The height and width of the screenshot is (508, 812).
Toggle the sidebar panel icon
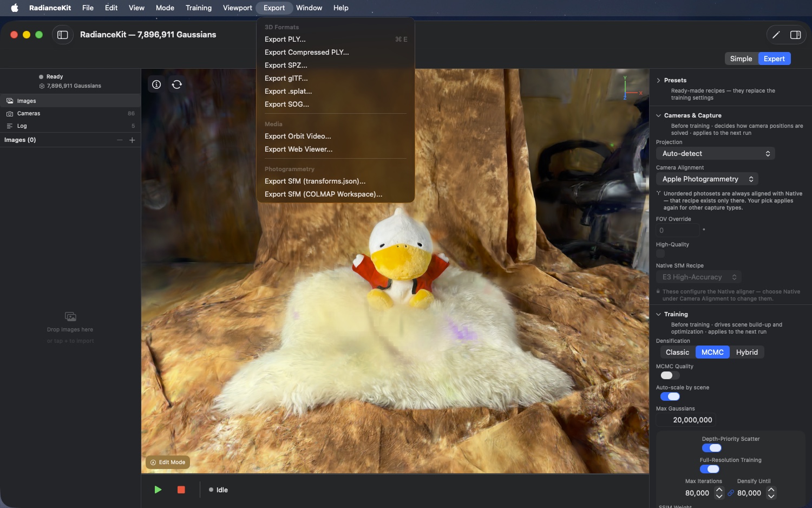63,35
